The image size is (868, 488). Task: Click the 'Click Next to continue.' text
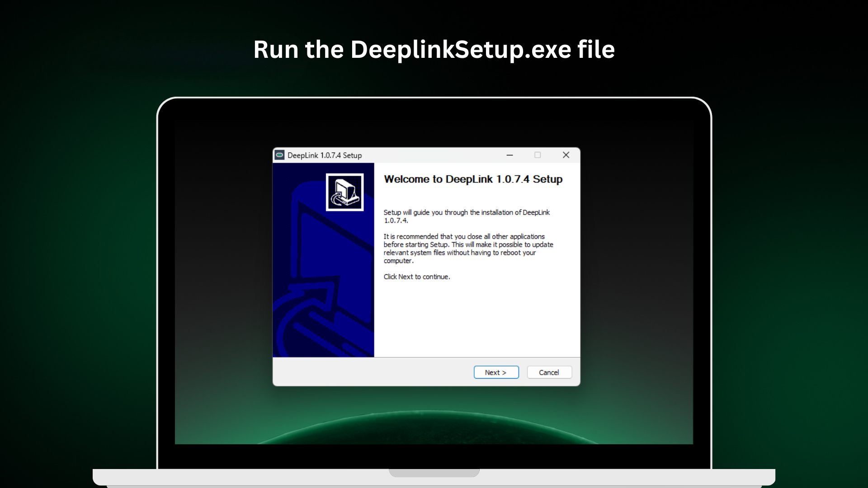(x=417, y=277)
